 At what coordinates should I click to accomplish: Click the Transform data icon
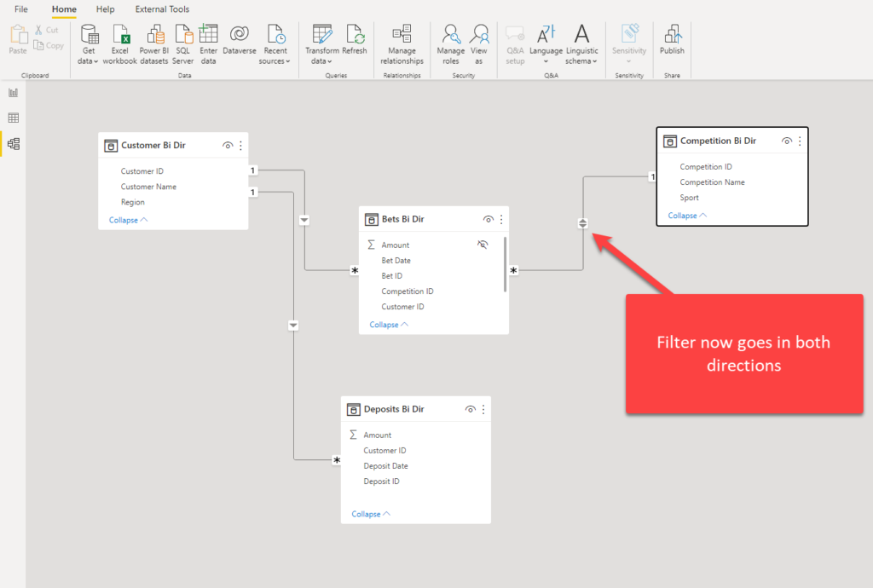[x=321, y=34]
